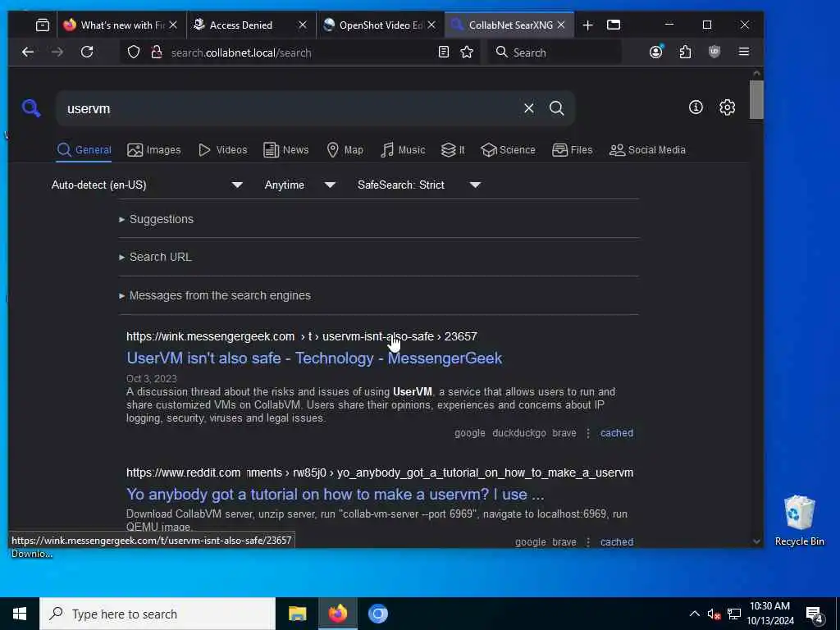The width and height of the screenshot is (840, 630).
Task: Open the Auto-detect (en-US) language dropdown
Action: pos(148,185)
